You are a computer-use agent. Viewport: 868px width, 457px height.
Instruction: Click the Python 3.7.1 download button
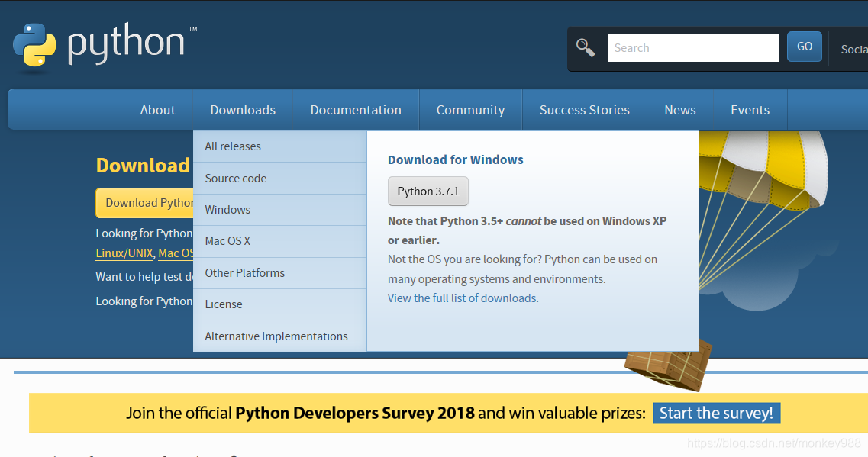428,191
